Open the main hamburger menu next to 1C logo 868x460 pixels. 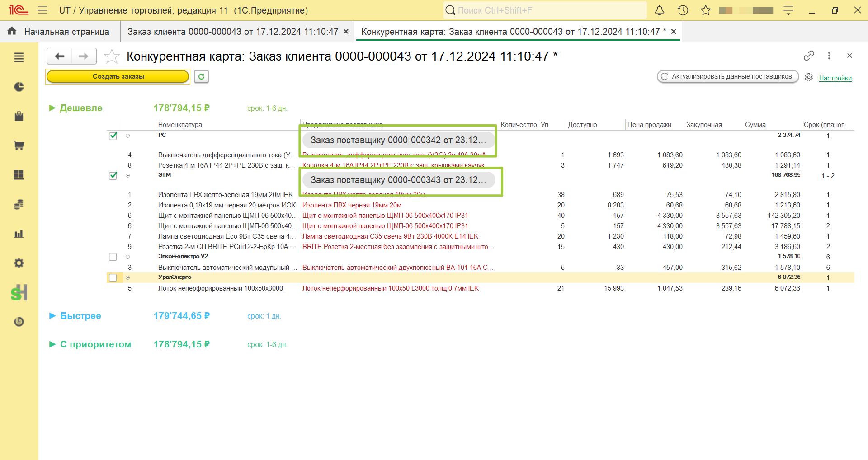point(42,10)
